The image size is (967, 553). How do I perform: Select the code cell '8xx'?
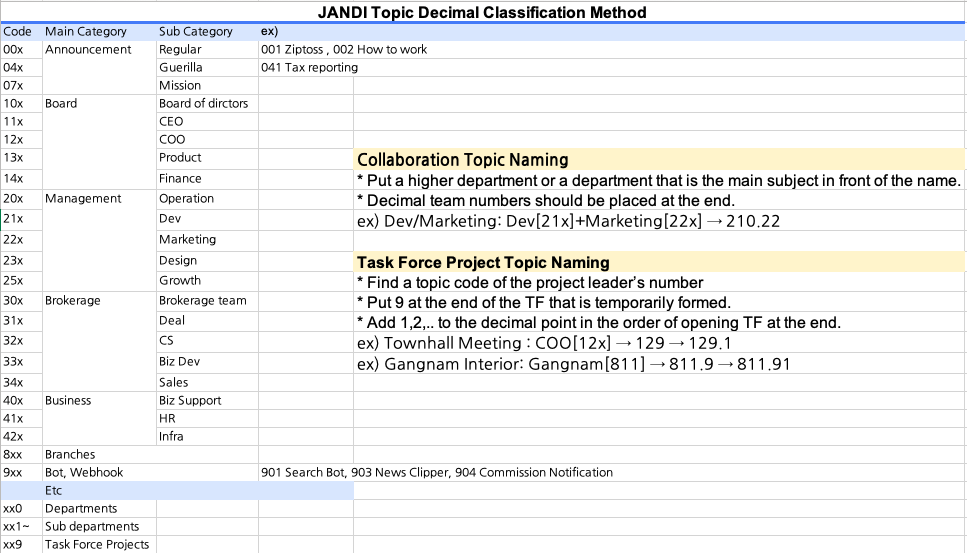click(x=22, y=454)
